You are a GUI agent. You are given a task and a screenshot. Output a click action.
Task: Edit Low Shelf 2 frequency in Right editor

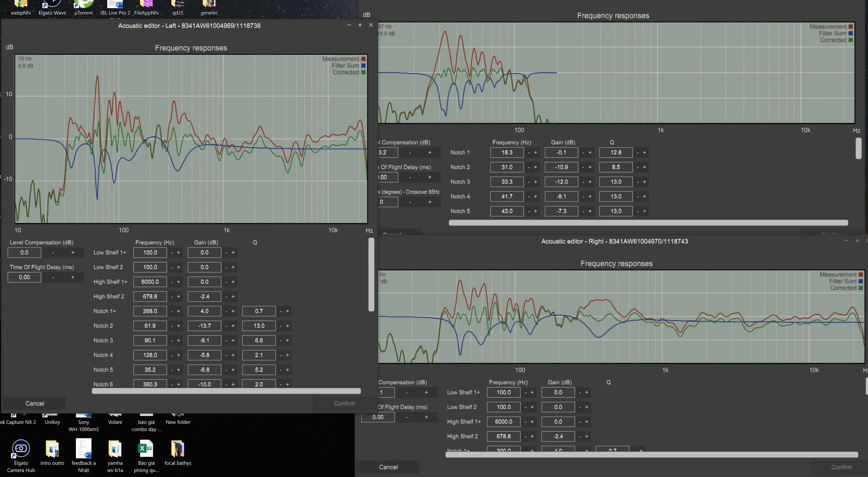(503, 407)
